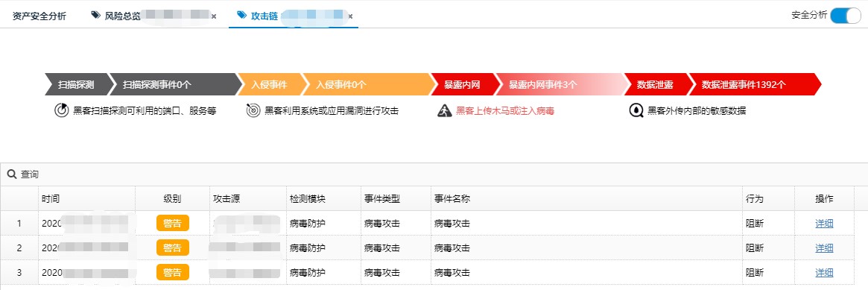Click the 风险总览 tab tag icon

pos(96,16)
